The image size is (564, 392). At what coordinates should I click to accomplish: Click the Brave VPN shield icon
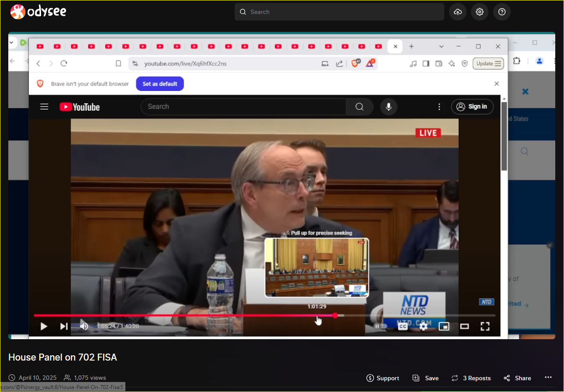pos(464,63)
